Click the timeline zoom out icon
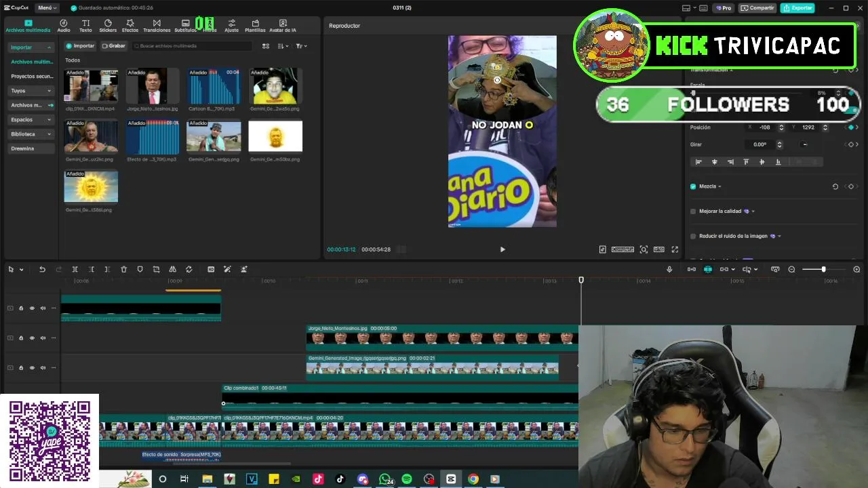The width and height of the screenshot is (868, 488). point(791,269)
